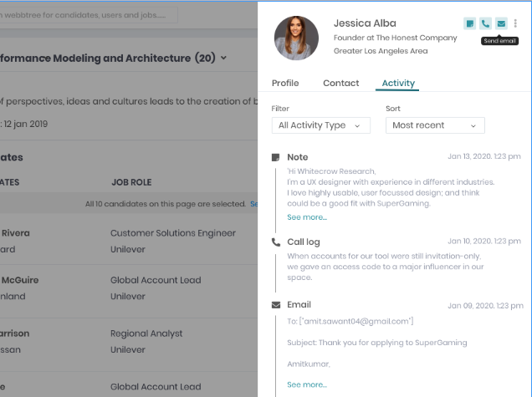Open the All Activity Type filter dropdown
Image resolution: width=532 pixels, height=397 pixels.
point(321,125)
